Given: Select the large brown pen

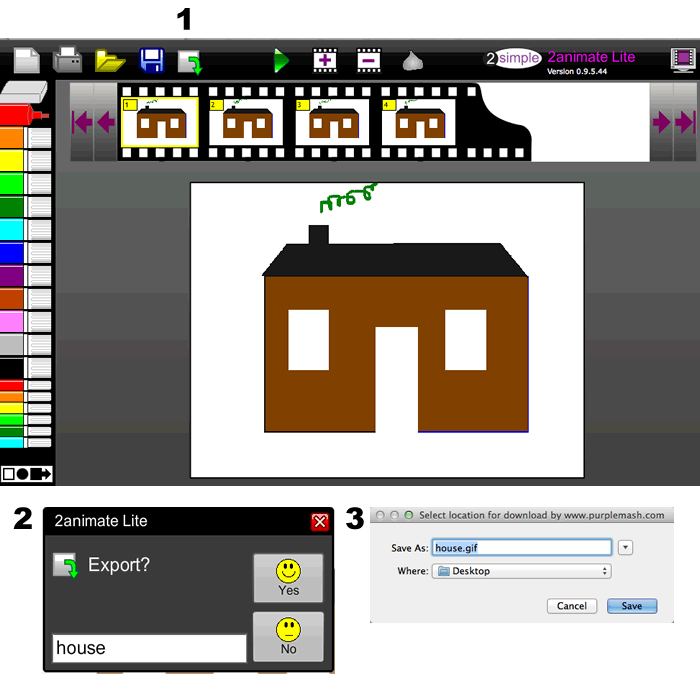Looking at the screenshot, I should click(25, 299).
